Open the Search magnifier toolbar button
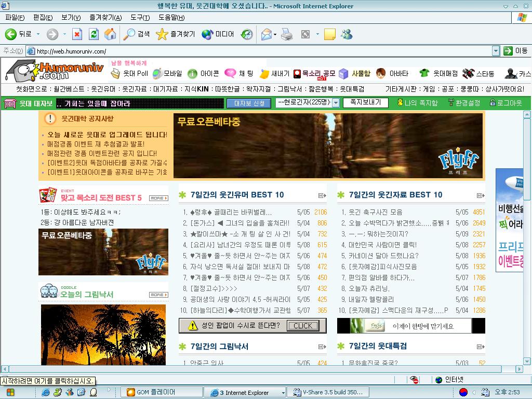The width and height of the screenshot is (532, 399). point(137,34)
